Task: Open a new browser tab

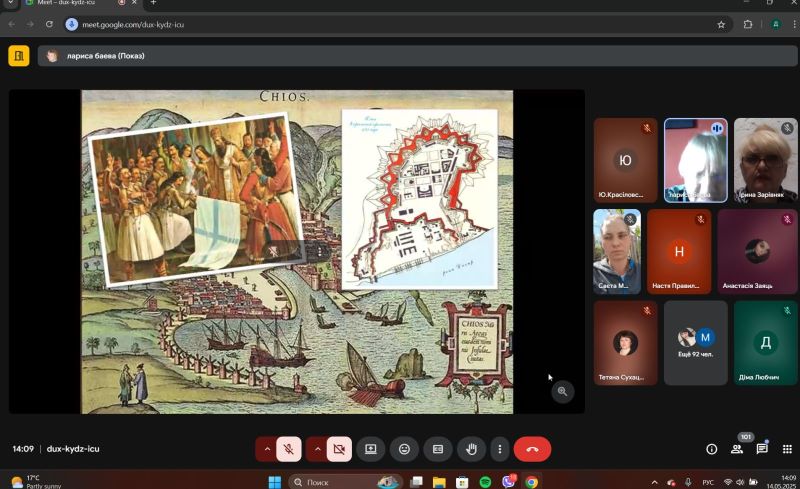Action: point(153,3)
